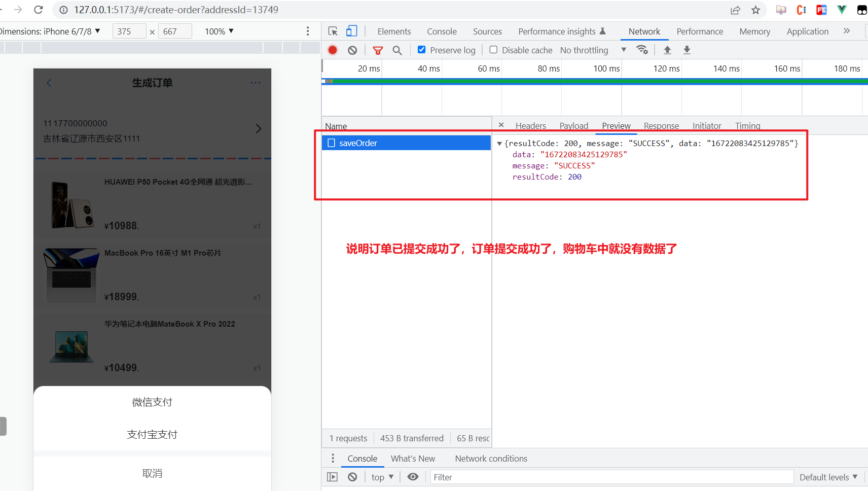Toggle the console sidebar icon
Image resolution: width=868 pixels, height=491 pixels.
click(332, 477)
